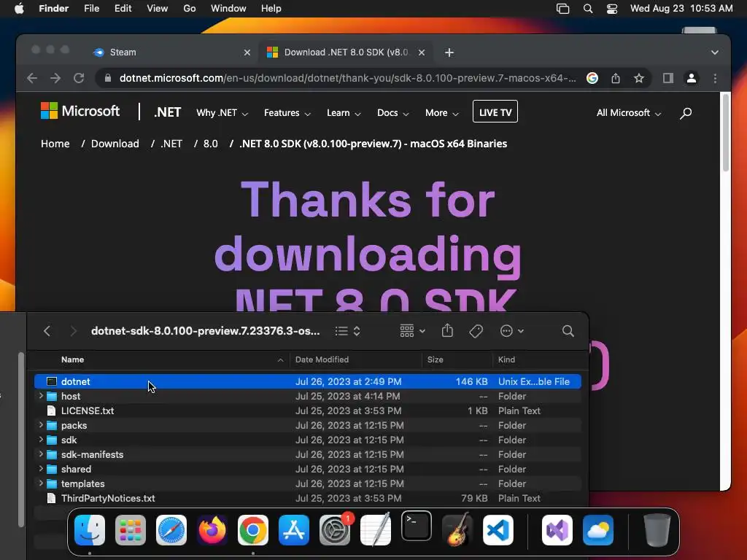
Task: Click the Google icon in address bar
Action: click(592, 78)
